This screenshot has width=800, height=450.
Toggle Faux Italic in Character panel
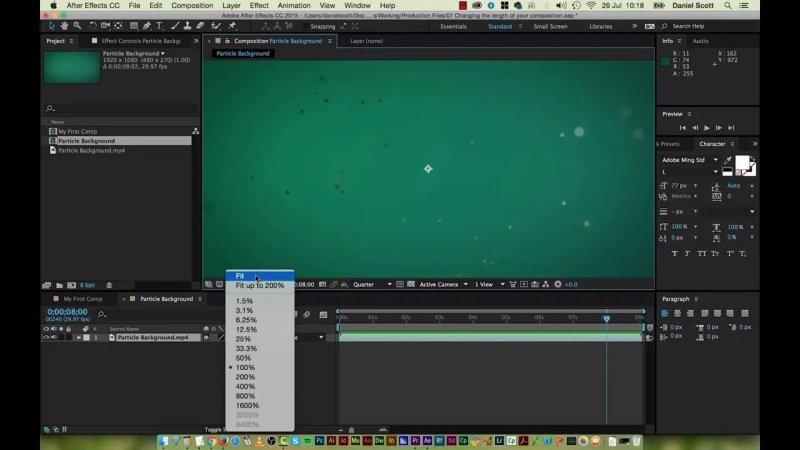(688, 254)
